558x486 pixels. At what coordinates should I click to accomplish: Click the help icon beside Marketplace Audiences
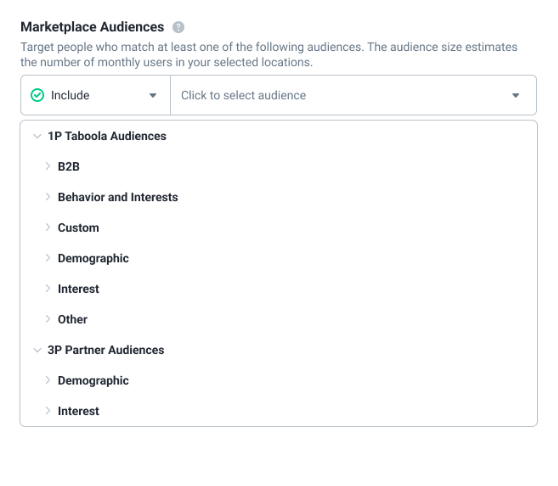point(178,27)
